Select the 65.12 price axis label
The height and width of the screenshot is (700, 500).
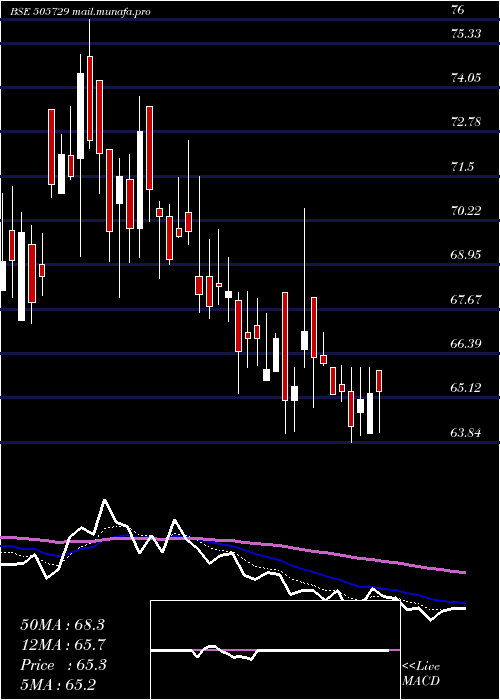[x=466, y=388]
